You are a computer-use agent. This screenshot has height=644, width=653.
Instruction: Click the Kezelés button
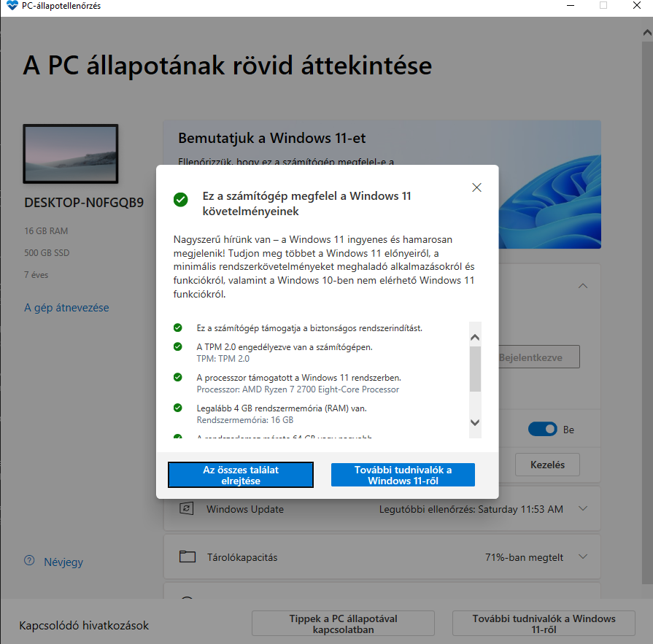tap(547, 465)
